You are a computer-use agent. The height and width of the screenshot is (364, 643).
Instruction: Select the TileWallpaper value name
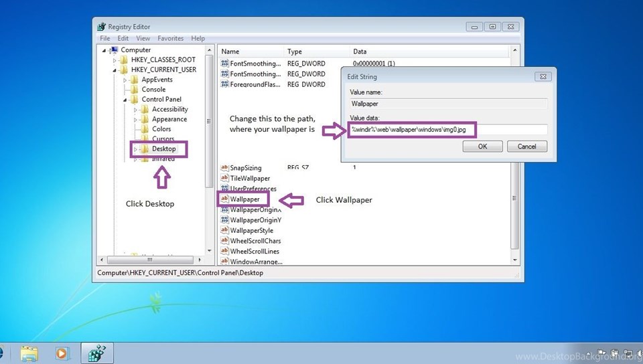[250, 178]
